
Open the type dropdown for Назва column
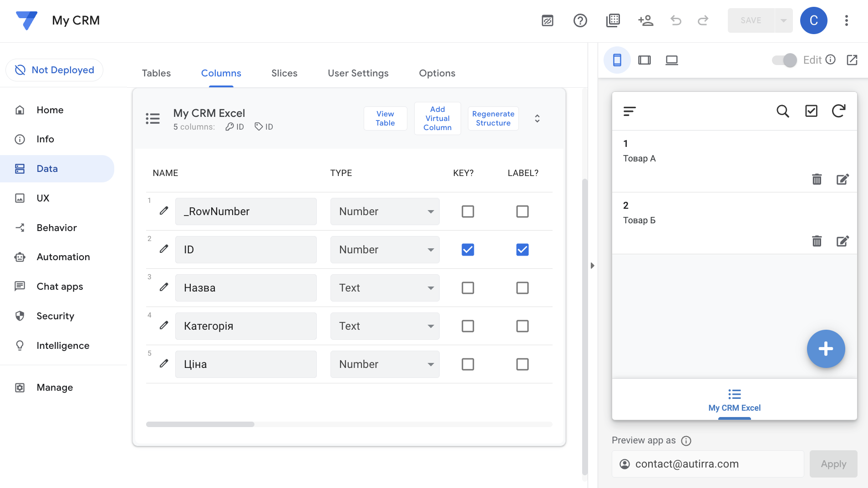[x=385, y=287]
